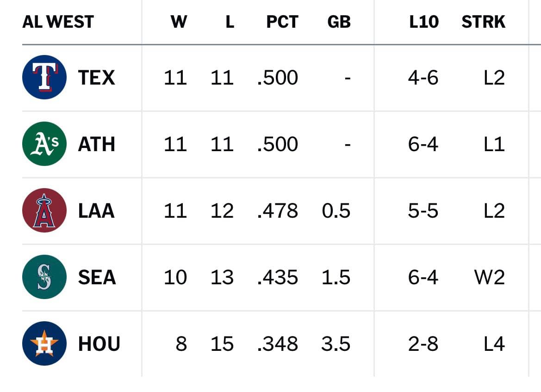Open the LAA team link
The height and width of the screenshot is (392, 541).
pos(96,211)
